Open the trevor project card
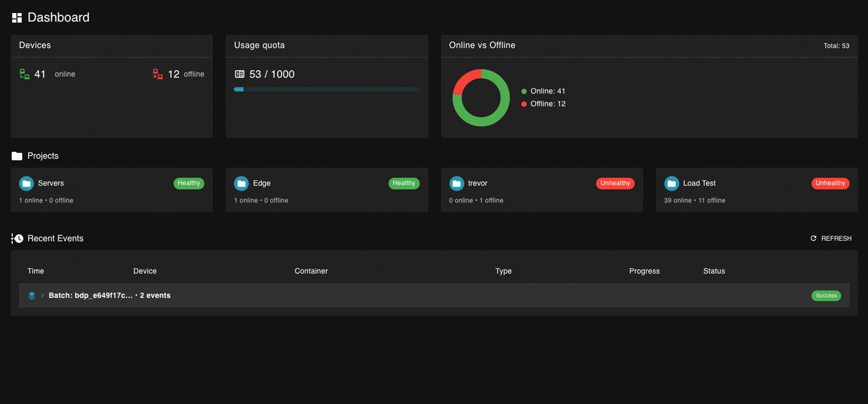This screenshot has height=404, width=868. [542, 190]
